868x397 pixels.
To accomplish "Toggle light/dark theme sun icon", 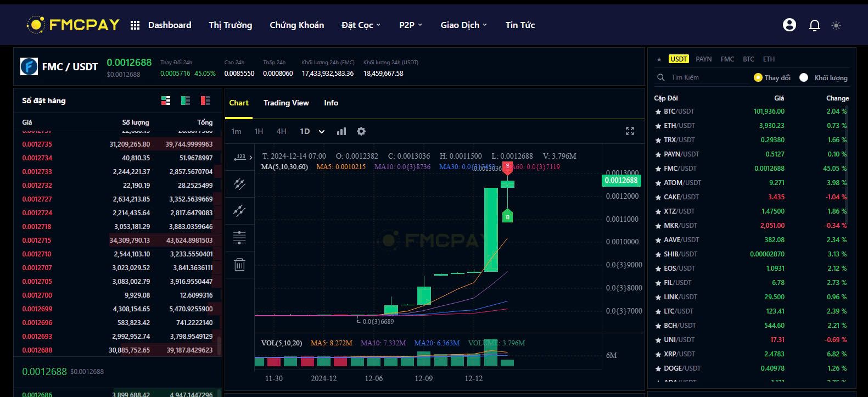I will [836, 25].
